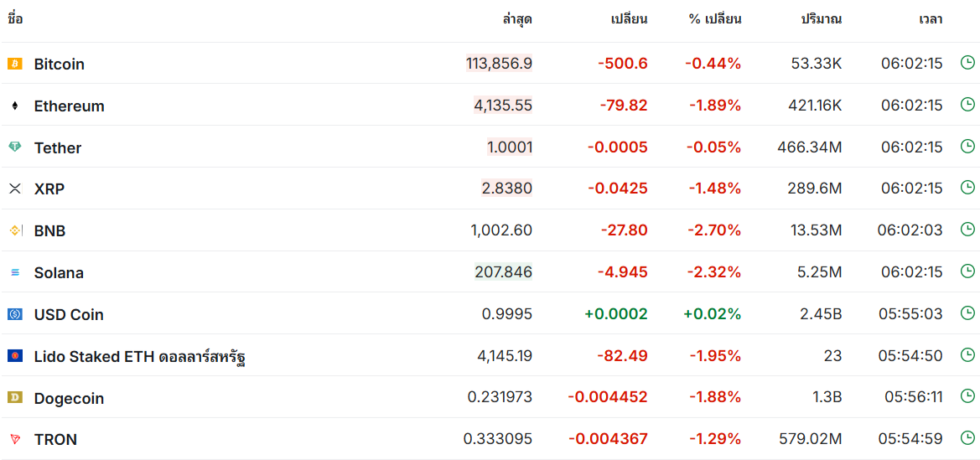Sort by เวลา column header
Screen dimensions: 980x460
coord(931,18)
